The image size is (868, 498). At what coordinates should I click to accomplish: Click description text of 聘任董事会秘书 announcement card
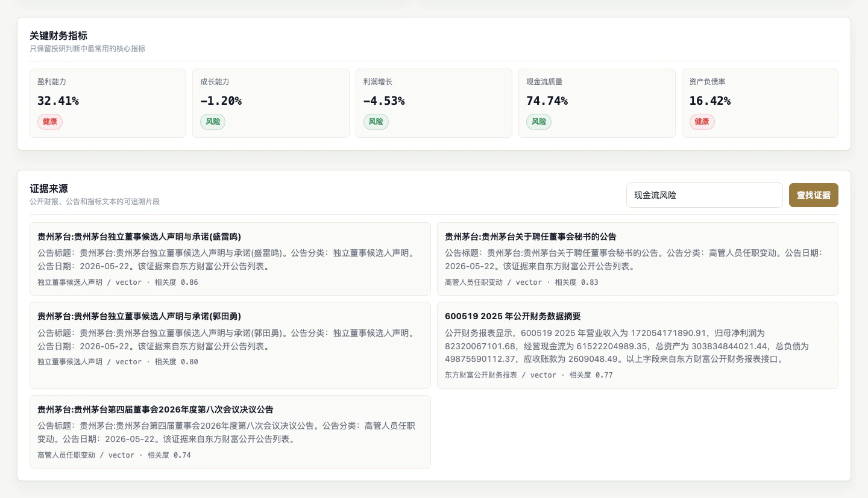634,260
